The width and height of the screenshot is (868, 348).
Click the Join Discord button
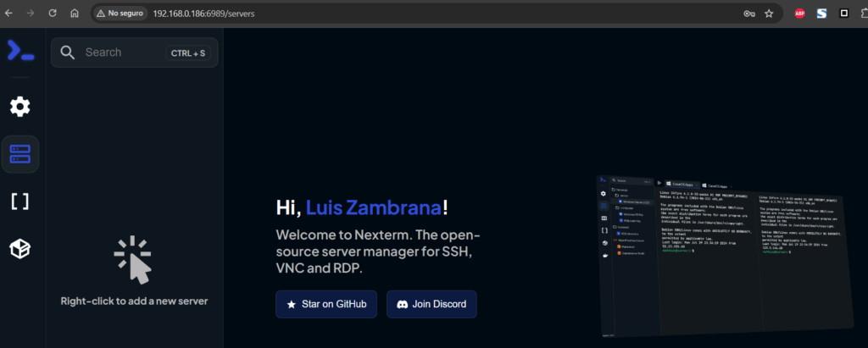(431, 304)
